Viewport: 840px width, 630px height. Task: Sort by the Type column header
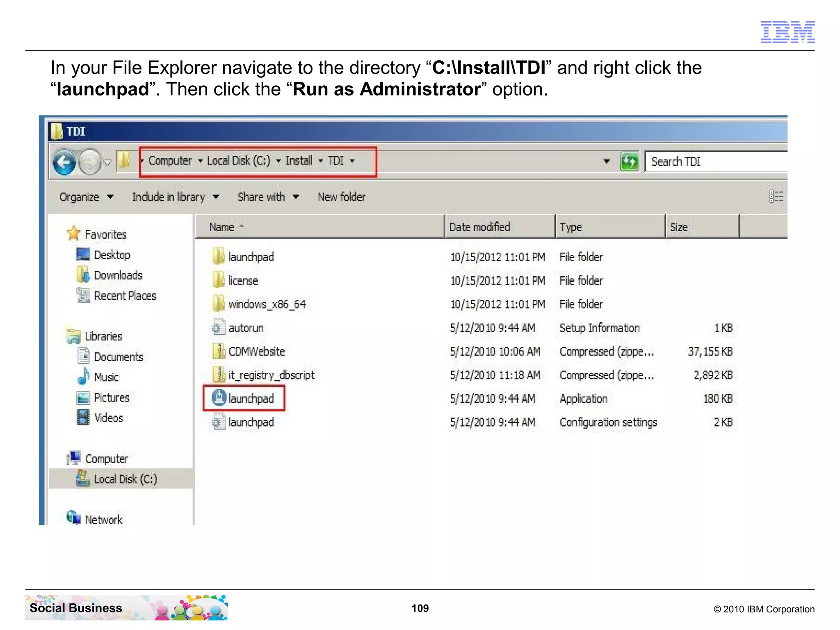tap(610, 226)
